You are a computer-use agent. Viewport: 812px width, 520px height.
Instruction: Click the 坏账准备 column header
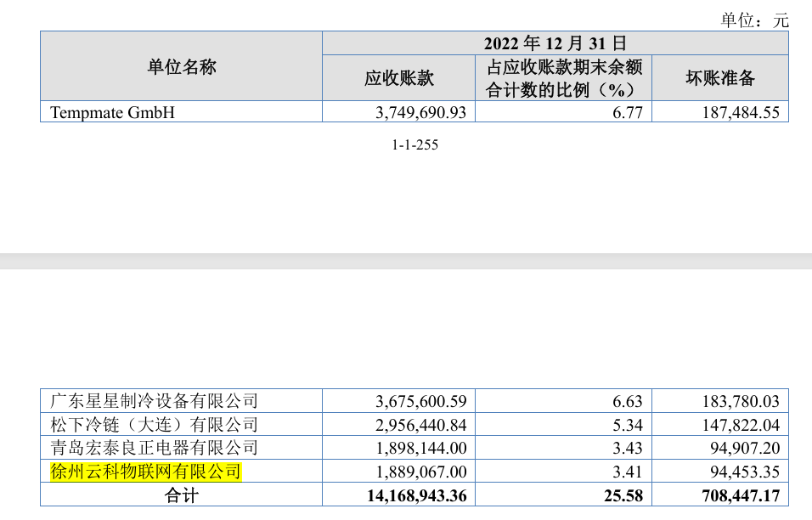719,77
